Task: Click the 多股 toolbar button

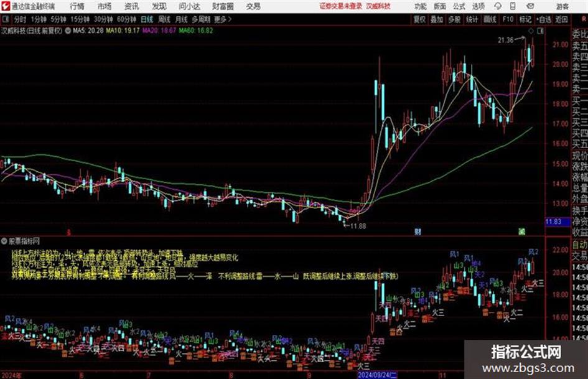Action: tap(454, 19)
